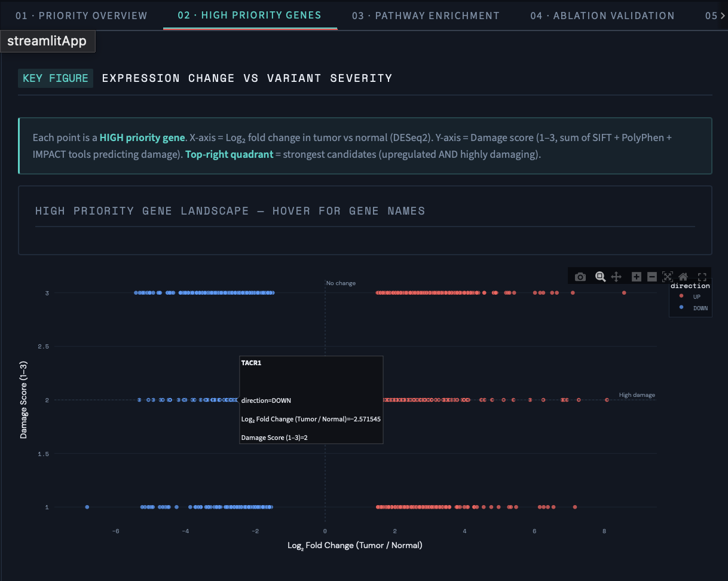This screenshot has height=581, width=728.
Task: Click the x-axis tick label 0
Action: pyautogui.click(x=325, y=531)
